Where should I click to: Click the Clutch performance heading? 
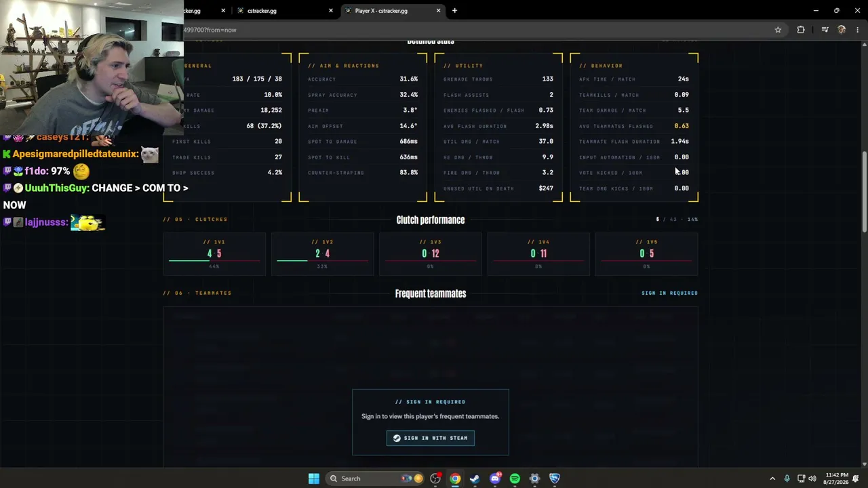pyautogui.click(x=431, y=220)
